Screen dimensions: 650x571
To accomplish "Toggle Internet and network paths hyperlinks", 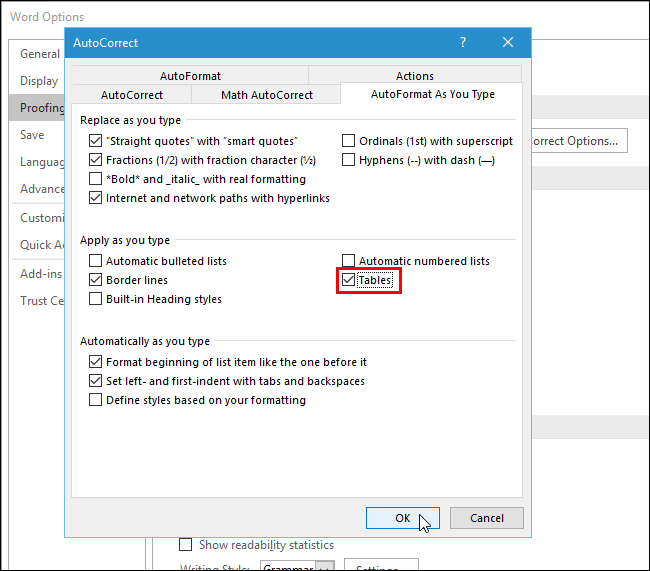I will (95, 198).
